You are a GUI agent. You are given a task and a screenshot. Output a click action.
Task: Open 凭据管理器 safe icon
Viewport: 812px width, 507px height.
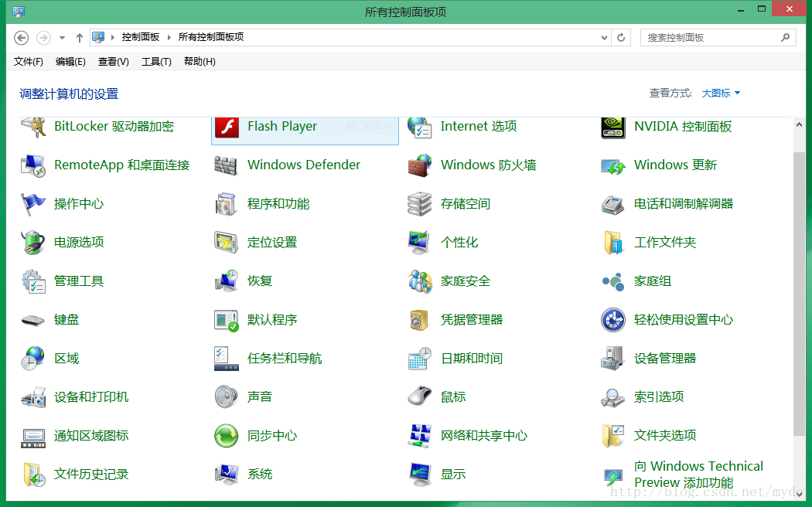tap(419, 320)
